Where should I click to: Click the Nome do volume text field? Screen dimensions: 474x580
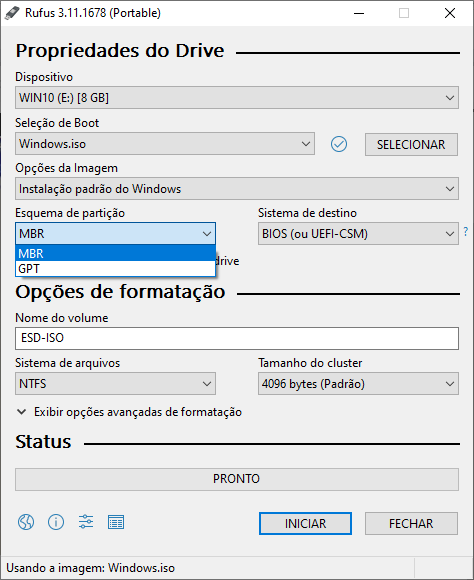click(237, 338)
